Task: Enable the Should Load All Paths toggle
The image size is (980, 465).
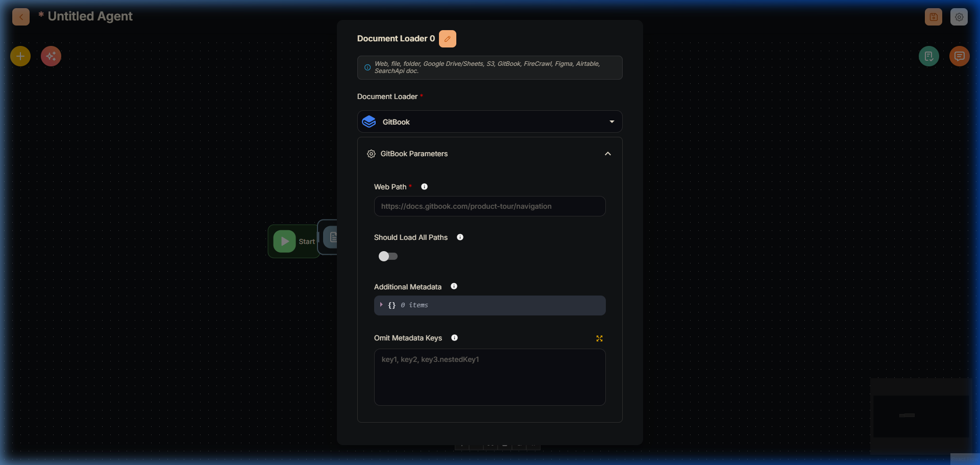Action: point(388,256)
